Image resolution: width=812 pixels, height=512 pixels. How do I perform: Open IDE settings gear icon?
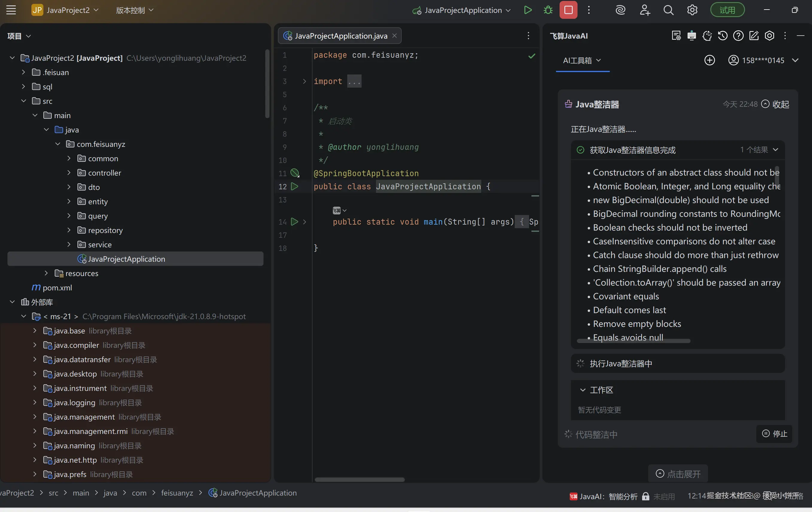[692, 10]
